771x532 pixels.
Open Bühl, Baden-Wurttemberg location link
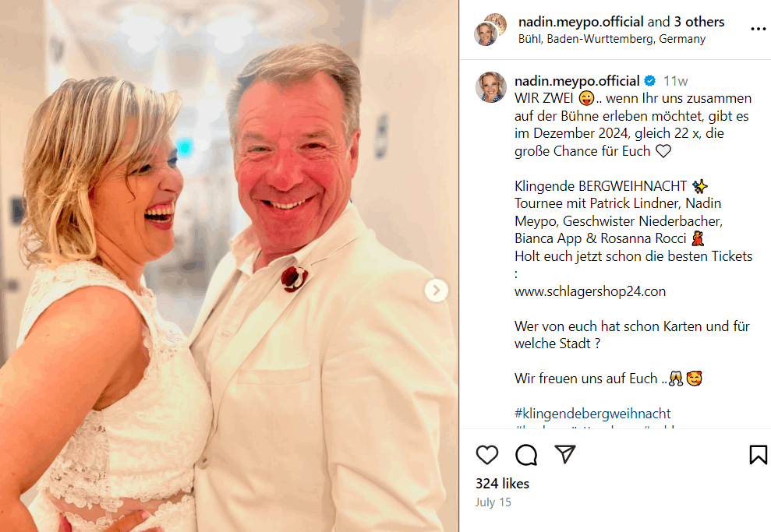[612, 39]
